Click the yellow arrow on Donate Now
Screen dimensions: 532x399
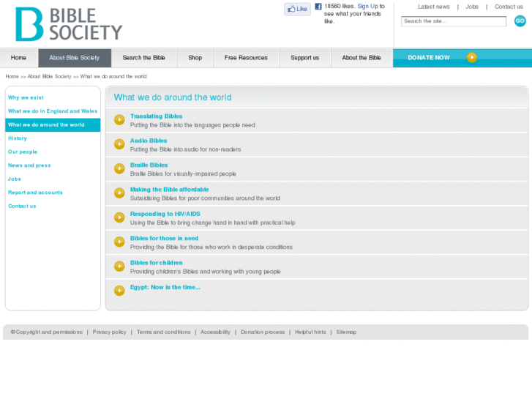click(471, 57)
